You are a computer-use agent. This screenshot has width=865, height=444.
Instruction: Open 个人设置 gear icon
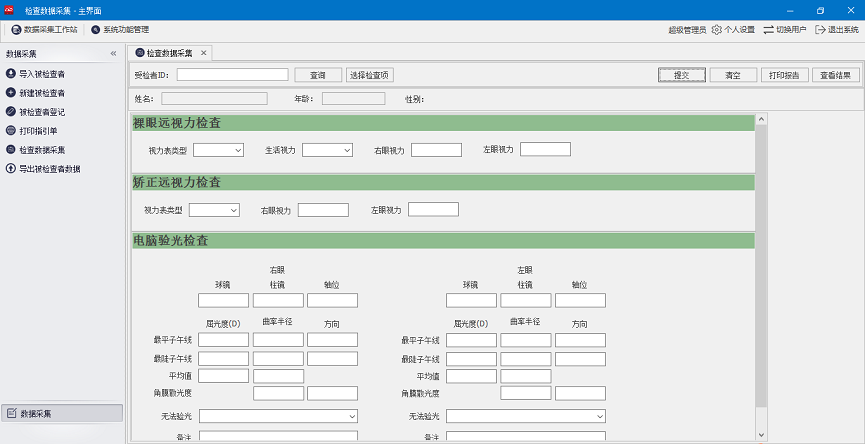pyautogui.click(x=716, y=30)
